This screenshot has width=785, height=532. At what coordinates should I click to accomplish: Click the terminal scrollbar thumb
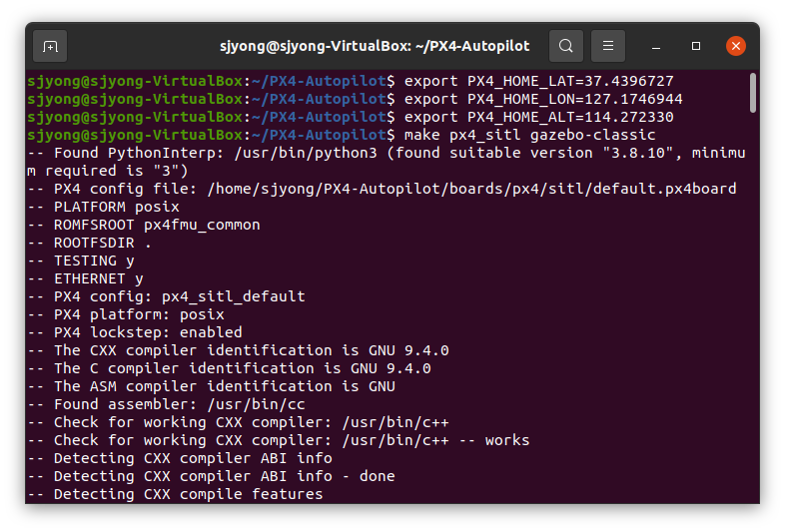click(x=752, y=93)
